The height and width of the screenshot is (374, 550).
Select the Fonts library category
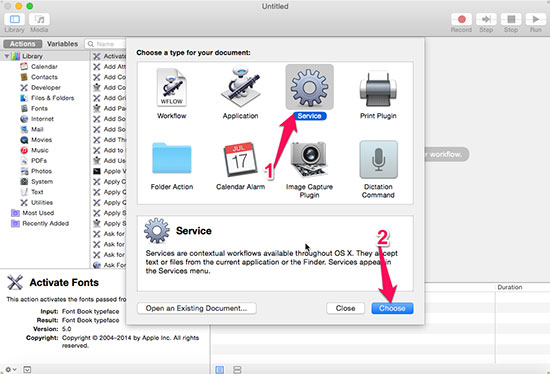click(x=39, y=108)
